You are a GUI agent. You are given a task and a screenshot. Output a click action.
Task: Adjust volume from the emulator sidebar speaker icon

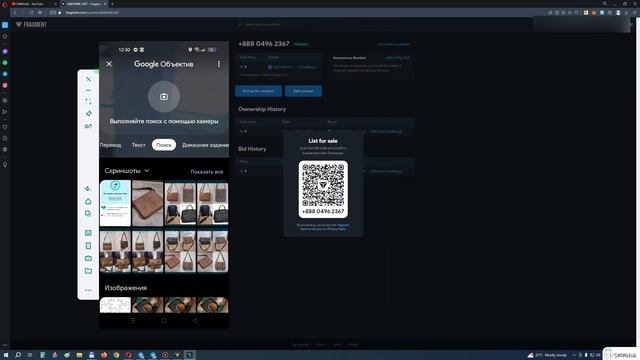point(88,189)
